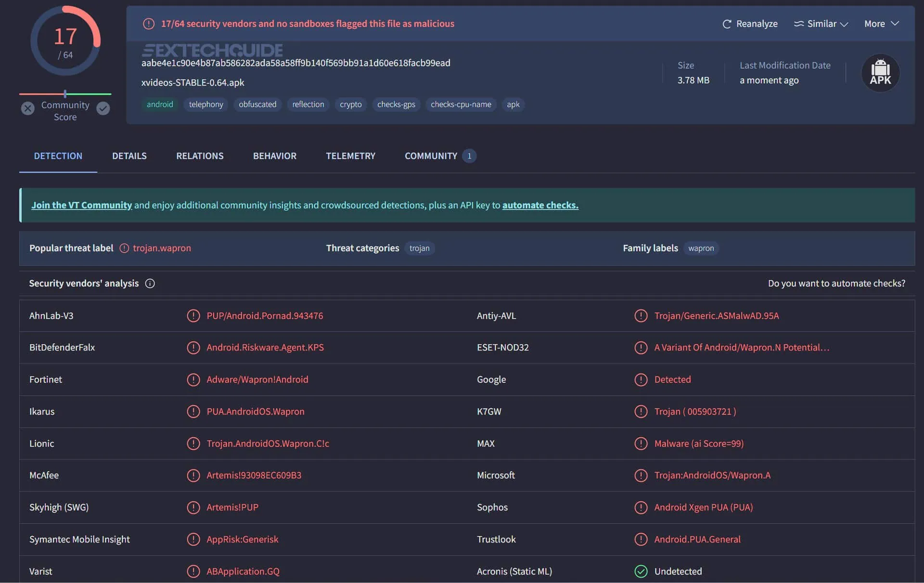The width and height of the screenshot is (924, 583).
Task: Click ABApplication.GQ detection text
Action: (243, 571)
